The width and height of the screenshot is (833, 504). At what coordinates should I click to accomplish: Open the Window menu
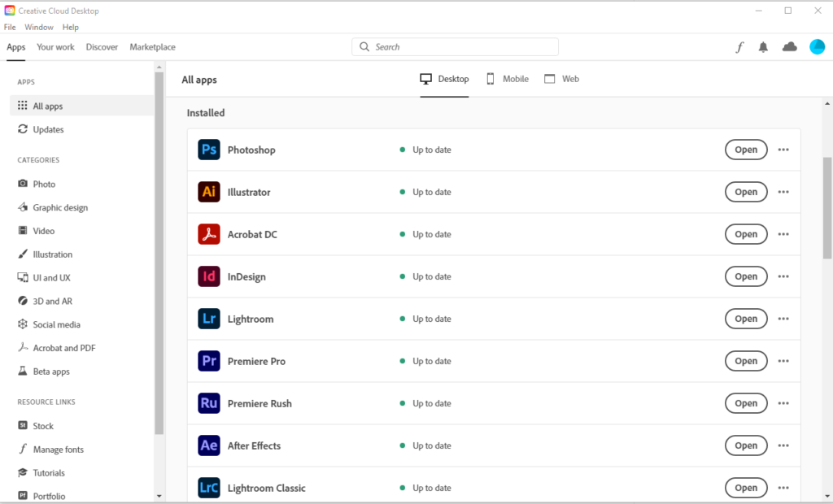(38, 27)
